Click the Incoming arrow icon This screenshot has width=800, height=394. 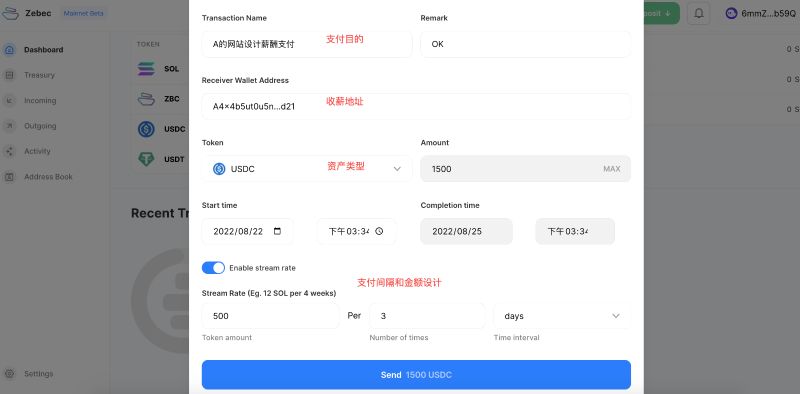tap(9, 101)
